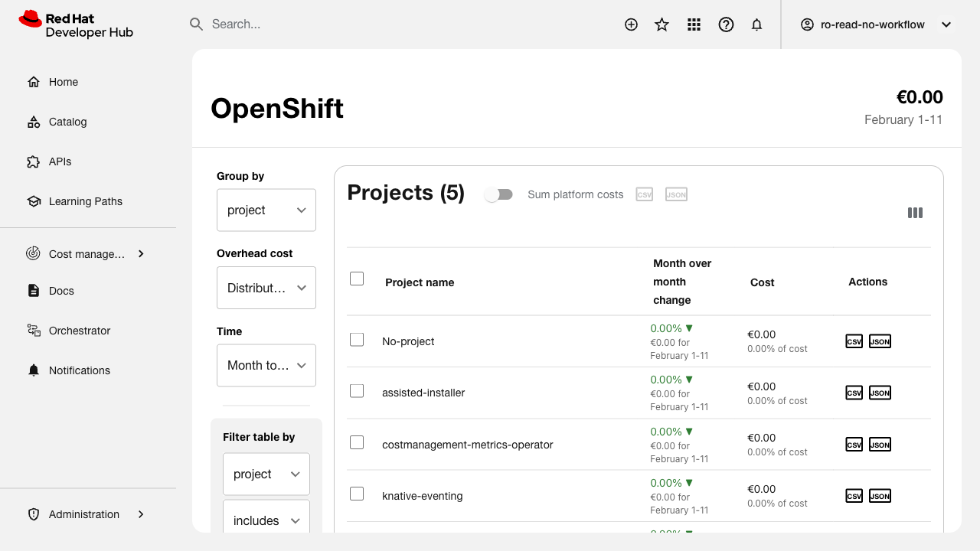Open the manage columns icon
The image size is (980, 551).
(x=915, y=213)
